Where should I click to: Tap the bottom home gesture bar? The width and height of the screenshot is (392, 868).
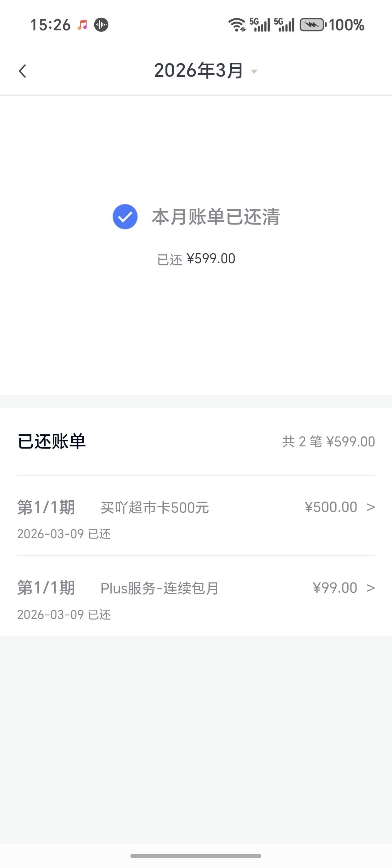[x=196, y=856]
